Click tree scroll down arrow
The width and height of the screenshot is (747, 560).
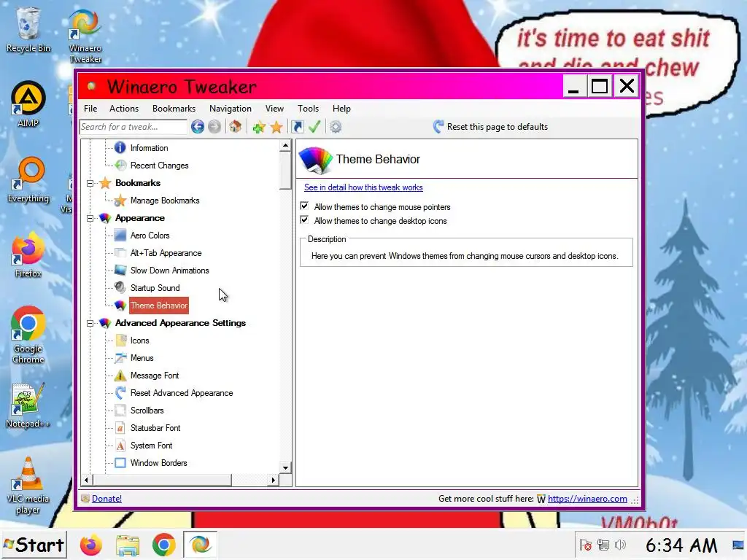[285, 467]
